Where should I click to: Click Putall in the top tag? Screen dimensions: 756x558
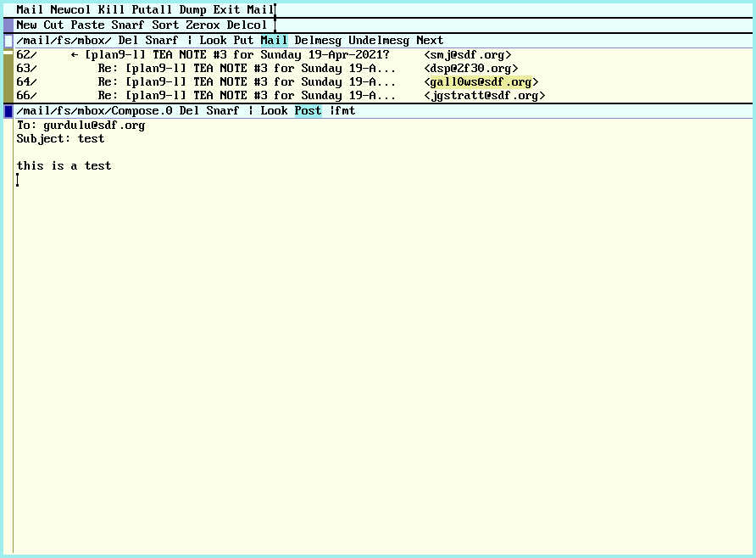(x=152, y=9)
